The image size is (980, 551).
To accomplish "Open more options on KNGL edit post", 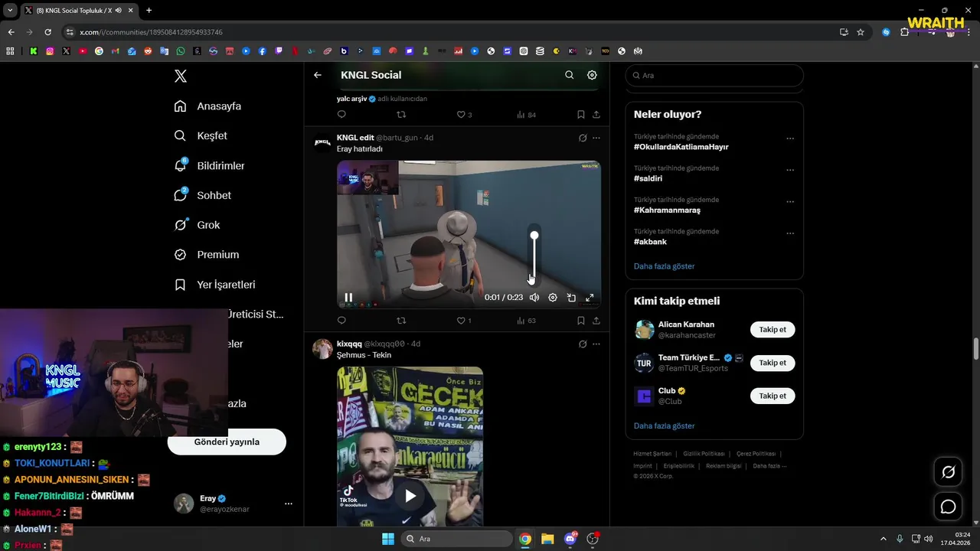I will click(596, 138).
